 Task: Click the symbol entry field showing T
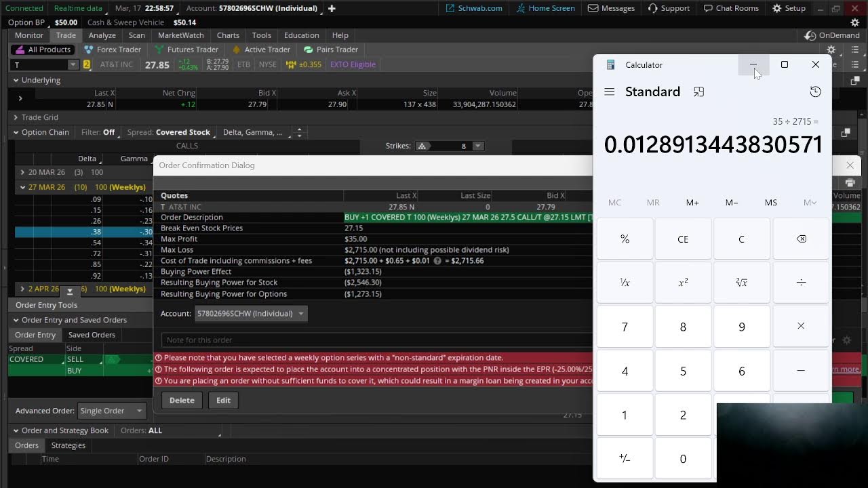(x=40, y=64)
